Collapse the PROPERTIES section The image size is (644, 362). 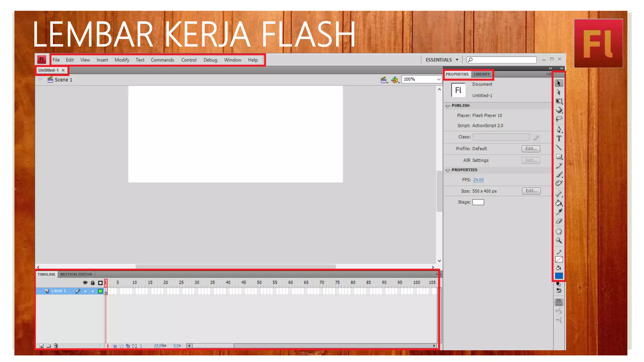click(x=447, y=170)
